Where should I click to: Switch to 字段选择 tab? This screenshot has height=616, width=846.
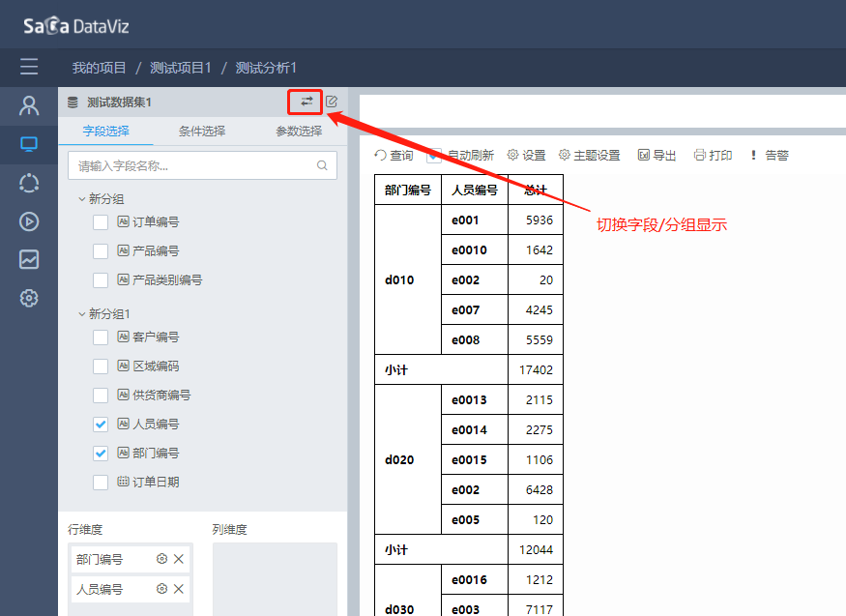point(105,132)
